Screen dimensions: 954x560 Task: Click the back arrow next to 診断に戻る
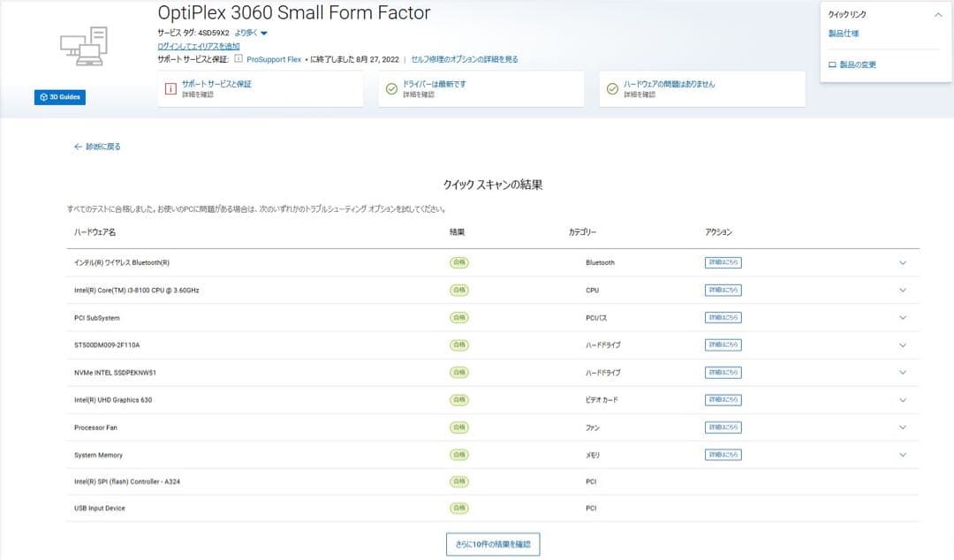pyautogui.click(x=78, y=147)
